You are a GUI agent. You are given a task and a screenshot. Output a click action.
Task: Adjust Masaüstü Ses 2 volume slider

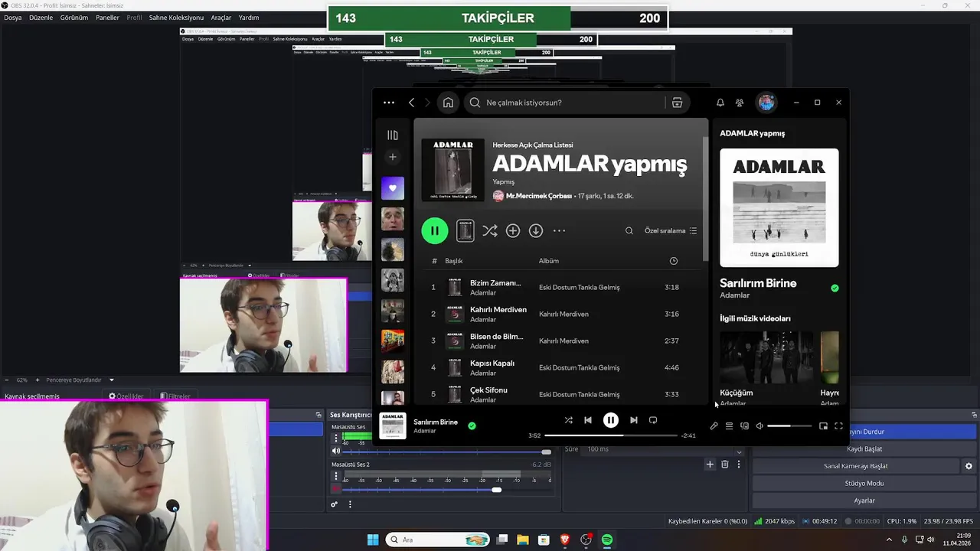pos(447,490)
